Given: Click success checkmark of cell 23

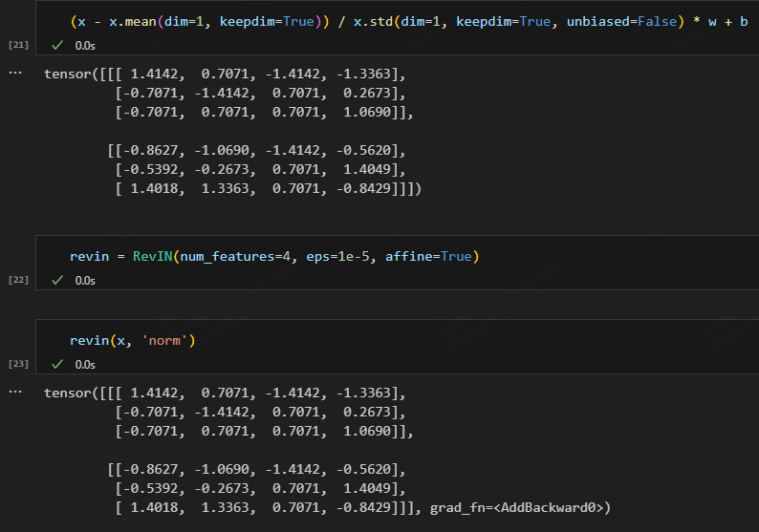Looking at the screenshot, I should (x=57, y=364).
